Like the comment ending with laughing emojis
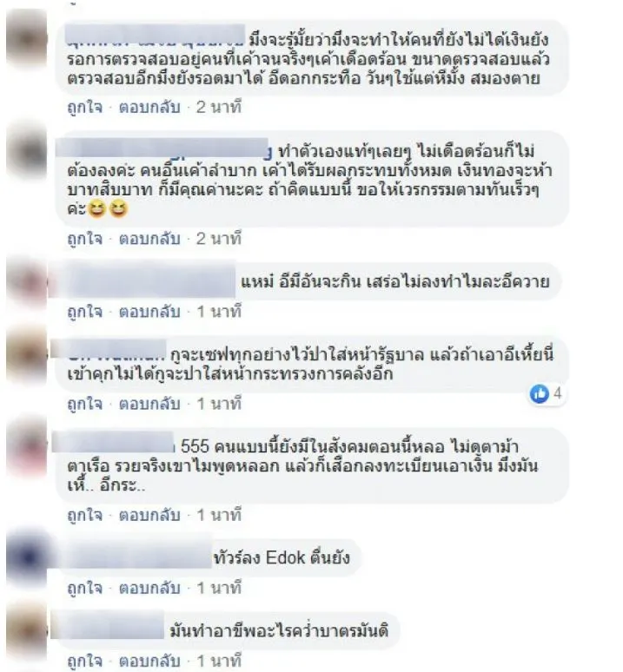The width and height of the screenshot is (623, 672). coord(85,239)
